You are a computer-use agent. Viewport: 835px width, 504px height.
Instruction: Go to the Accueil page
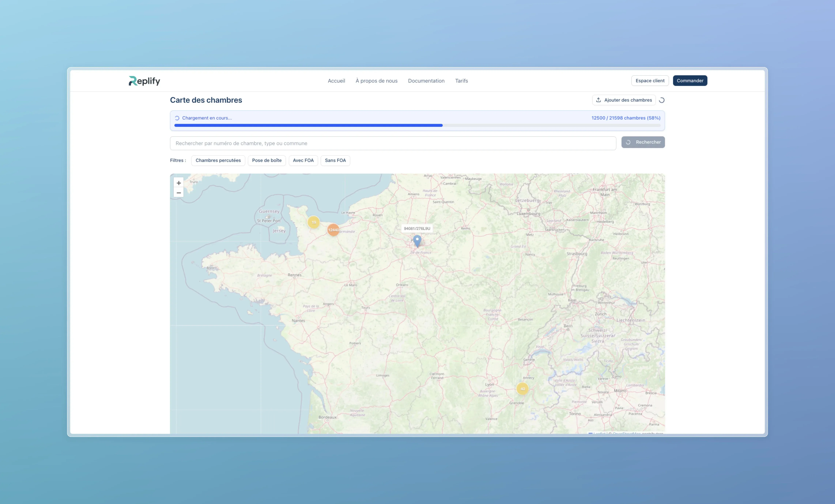336,81
